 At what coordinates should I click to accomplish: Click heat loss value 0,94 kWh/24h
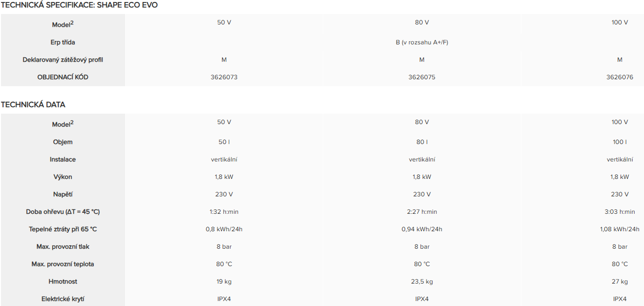[422, 229]
